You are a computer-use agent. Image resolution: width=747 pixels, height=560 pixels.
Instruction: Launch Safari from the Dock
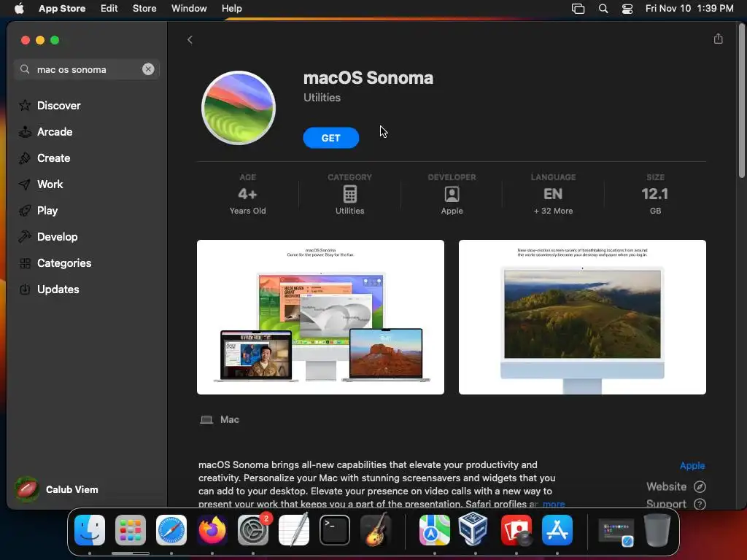pyautogui.click(x=171, y=530)
